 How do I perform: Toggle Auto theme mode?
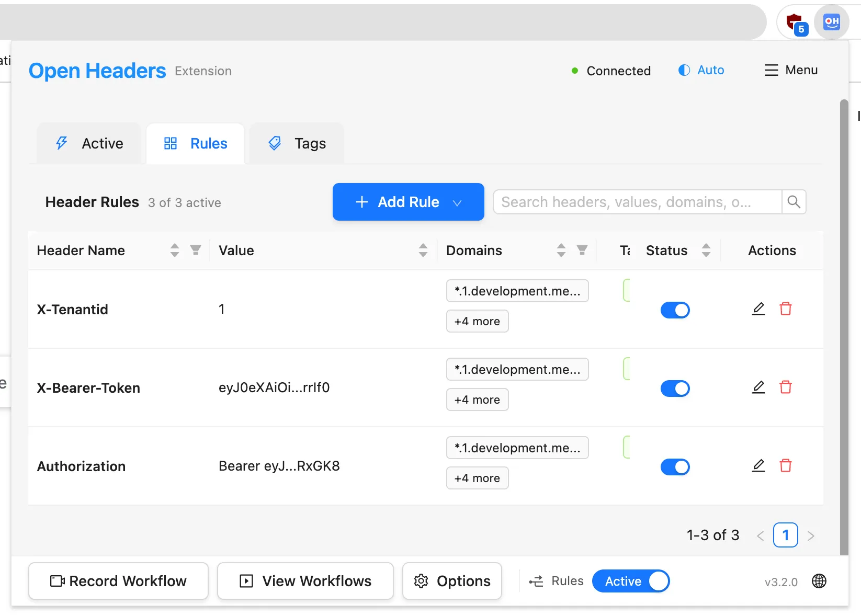point(701,70)
